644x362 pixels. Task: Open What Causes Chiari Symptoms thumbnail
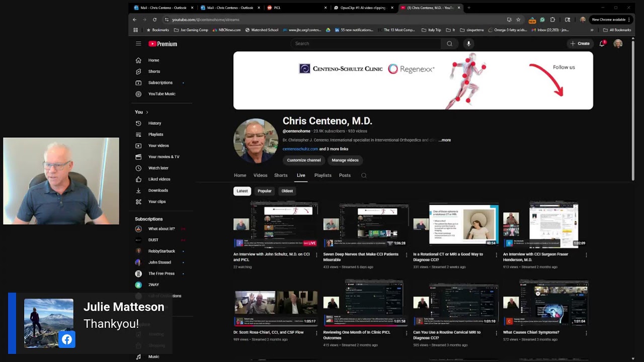click(546, 303)
